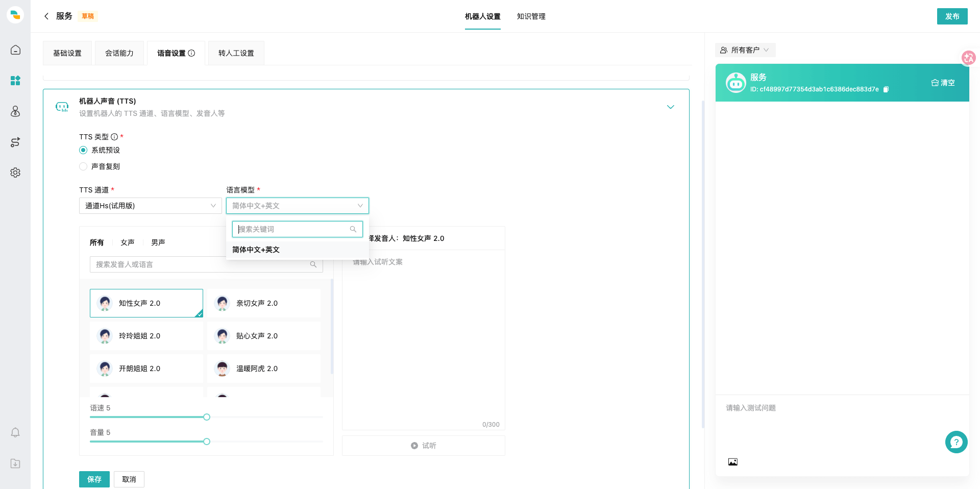Click the 语速 slider handle
980x489 pixels.
pos(207,417)
